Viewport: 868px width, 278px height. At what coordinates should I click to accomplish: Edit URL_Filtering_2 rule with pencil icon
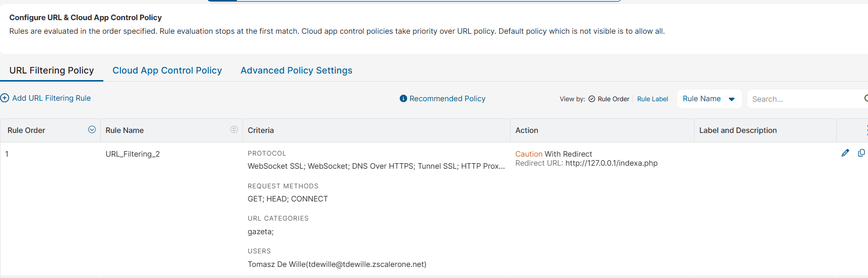point(845,153)
